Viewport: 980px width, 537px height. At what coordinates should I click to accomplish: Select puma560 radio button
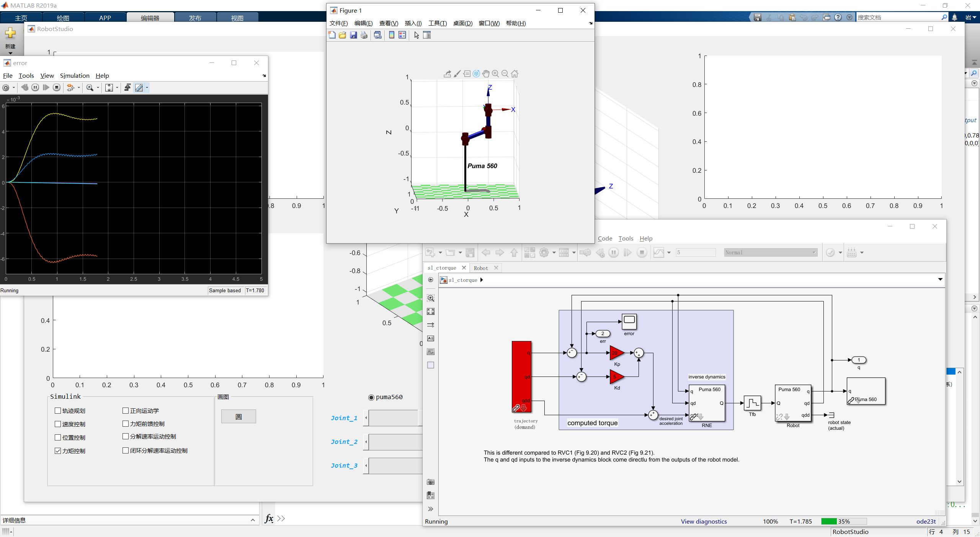tap(371, 397)
